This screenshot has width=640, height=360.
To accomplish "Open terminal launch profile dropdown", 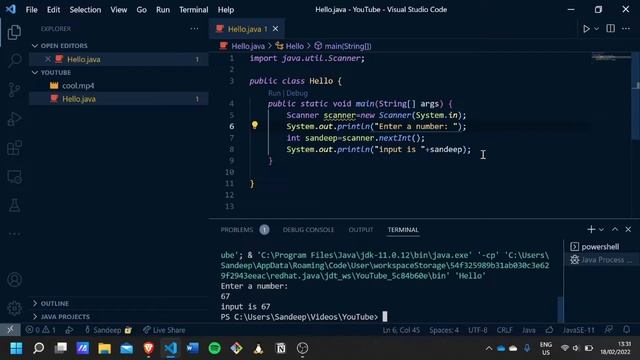I will pos(601,230).
